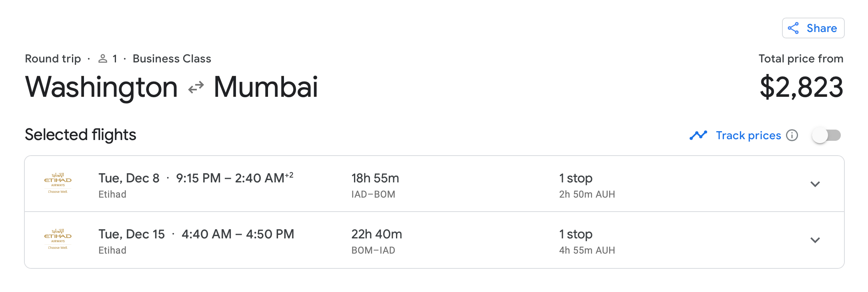Click the Washington to Mumbai heading
This screenshot has width=868, height=292.
tap(171, 87)
